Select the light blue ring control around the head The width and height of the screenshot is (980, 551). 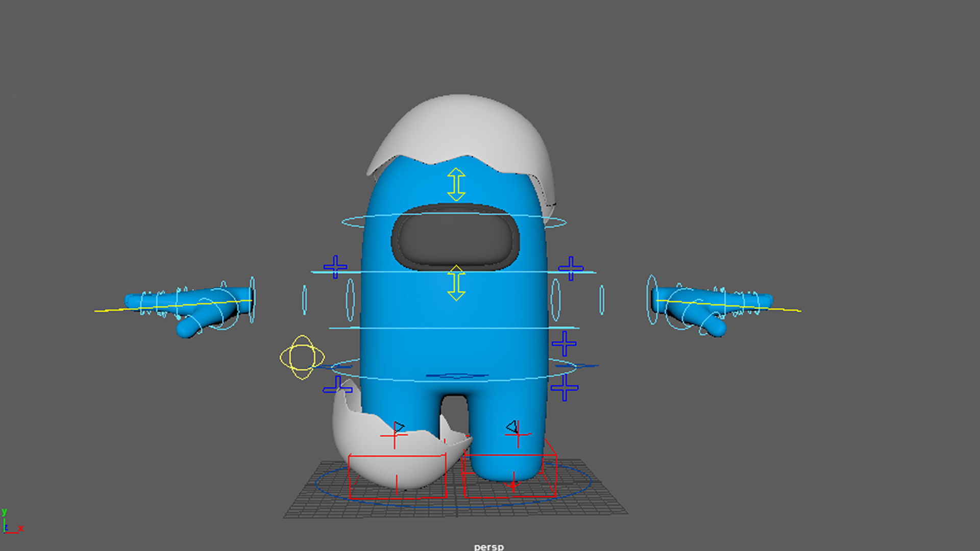coord(454,221)
